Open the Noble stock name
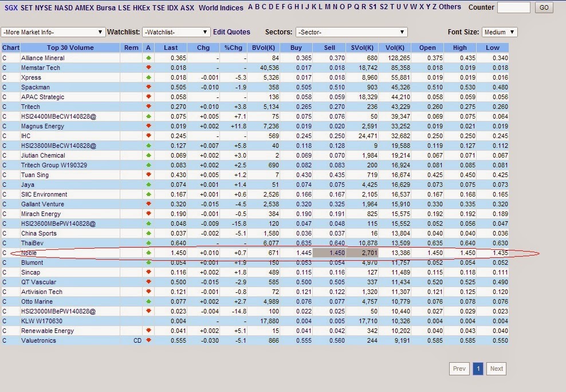Screen dimensions: 566x392 point(29,253)
